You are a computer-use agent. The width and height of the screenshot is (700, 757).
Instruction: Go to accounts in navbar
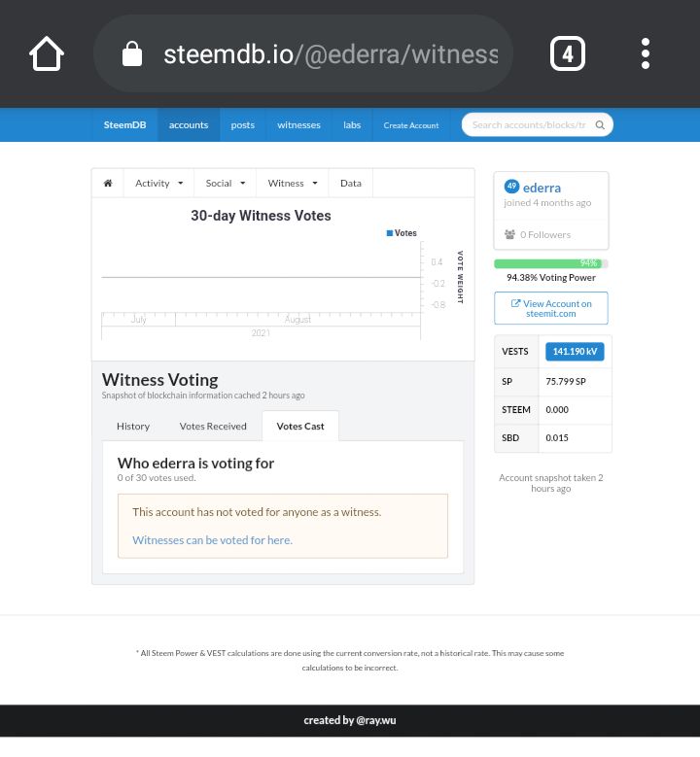click(189, 125)
